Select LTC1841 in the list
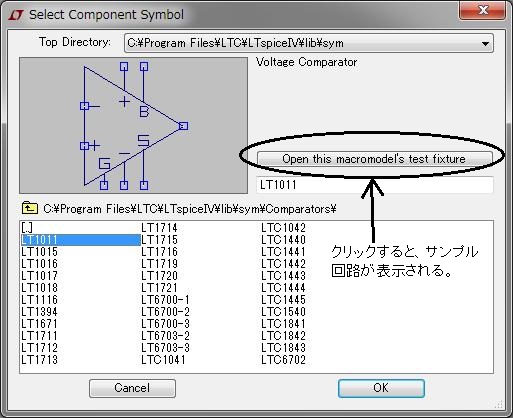Screen dimensions: 513x418 [283, 324]
